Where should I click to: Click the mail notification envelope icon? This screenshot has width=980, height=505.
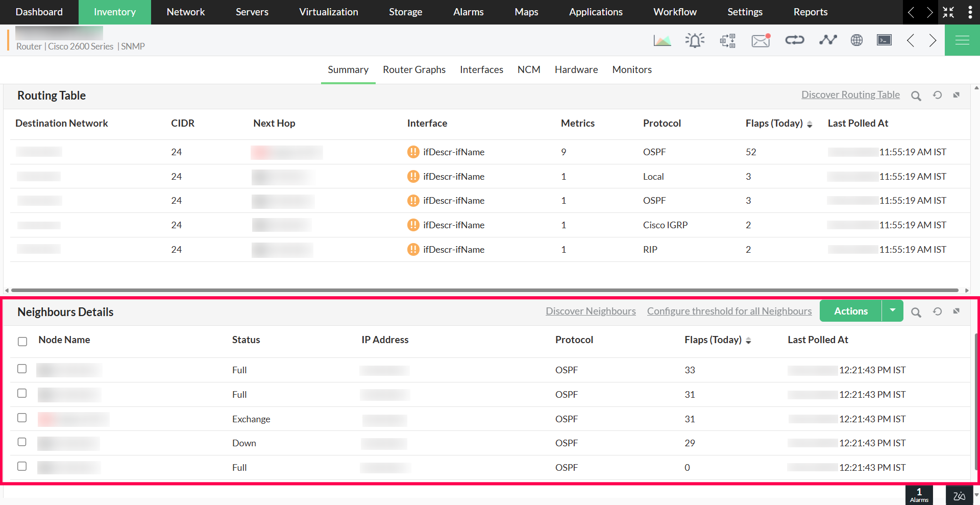pos(761,40)
